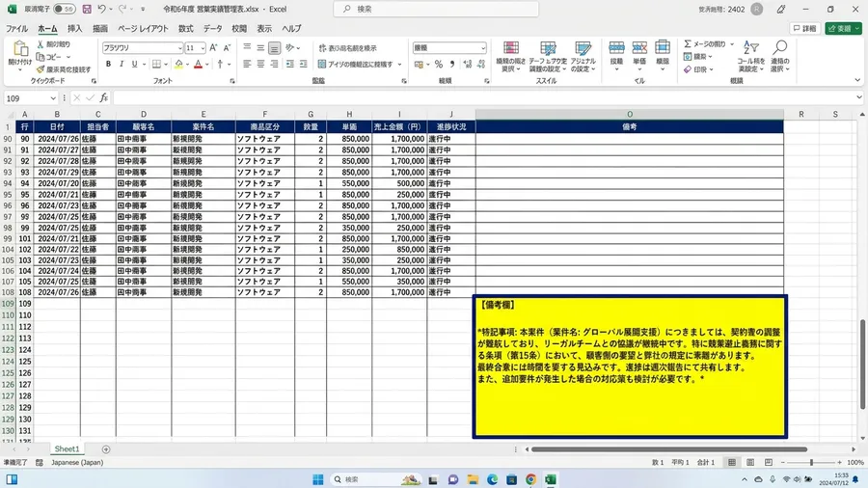Toggle Center horizontal alignment
The width and height of the screenshot is (868, 488).
point(260,65)
